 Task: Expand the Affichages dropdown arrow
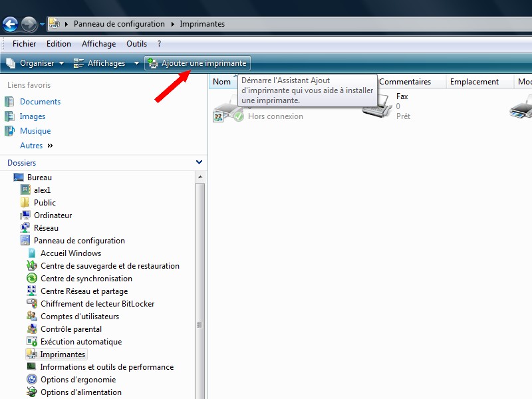pos(136,63)
